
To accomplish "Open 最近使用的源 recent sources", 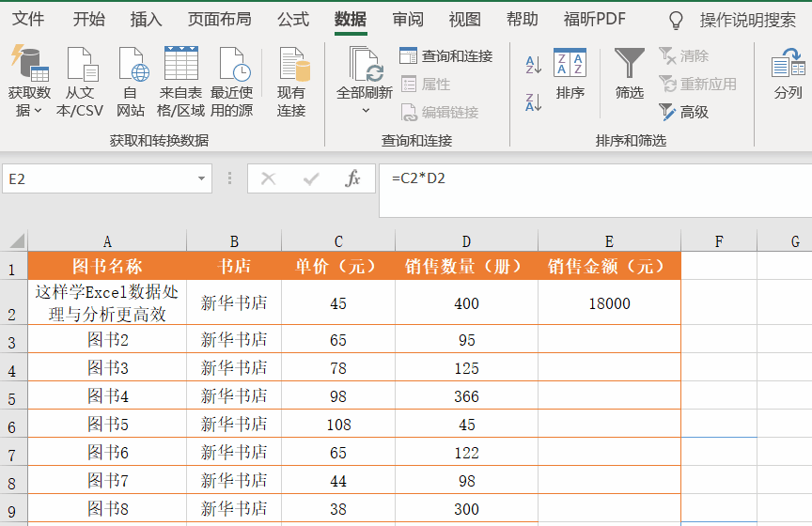I will pos(231,82).
